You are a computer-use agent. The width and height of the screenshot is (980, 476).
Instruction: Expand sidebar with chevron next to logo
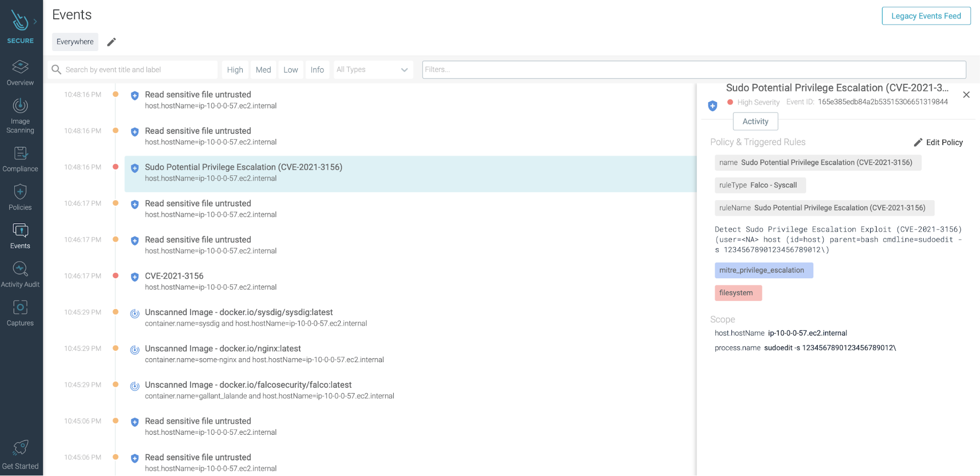click(x=35, y=22)
